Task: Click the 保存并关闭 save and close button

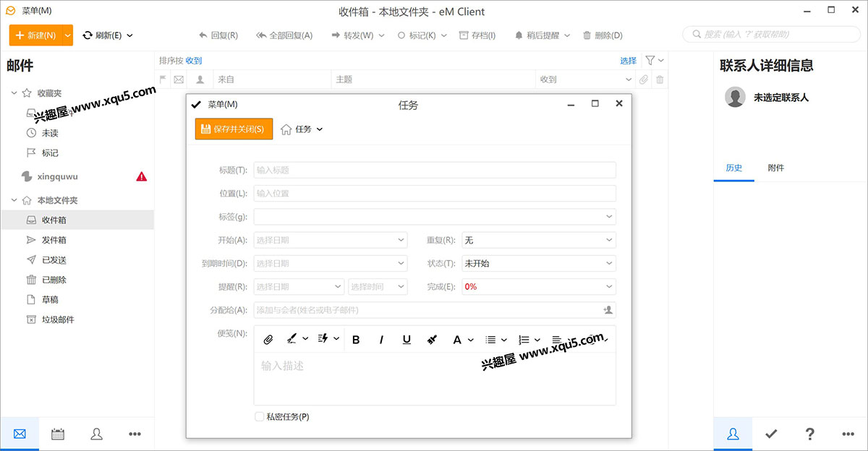Action: pyautogui.click(x=234, y=129)
